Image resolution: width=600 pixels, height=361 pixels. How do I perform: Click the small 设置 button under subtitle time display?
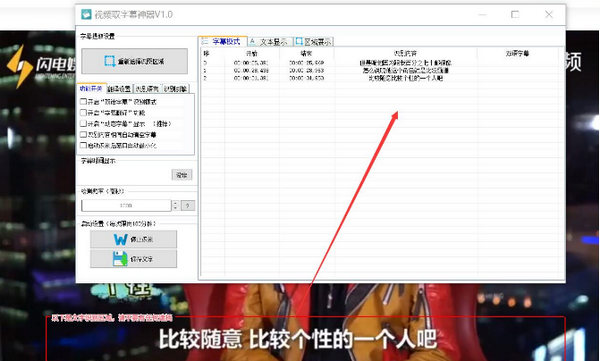pyautogui.click(x=181, y=175)
